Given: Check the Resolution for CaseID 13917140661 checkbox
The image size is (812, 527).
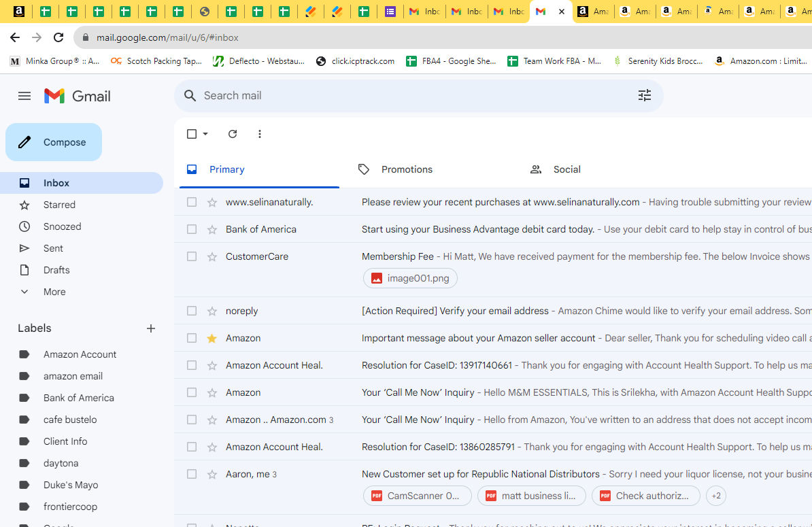Looking at the screenshot, I should pyautogui.click(x=192, y=365).
